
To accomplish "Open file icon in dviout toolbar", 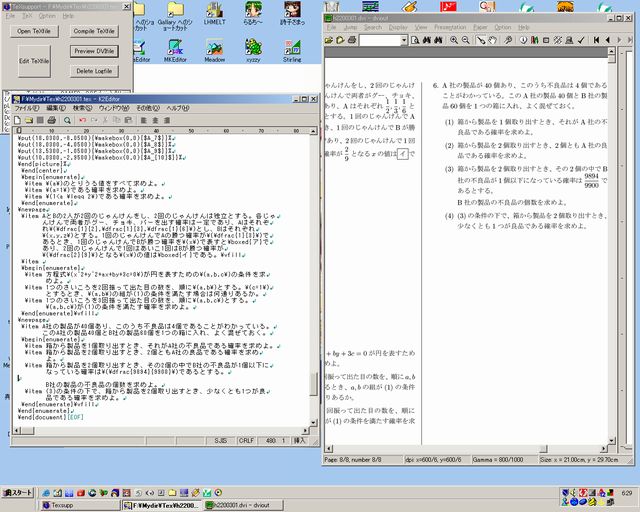I will 329,40.
